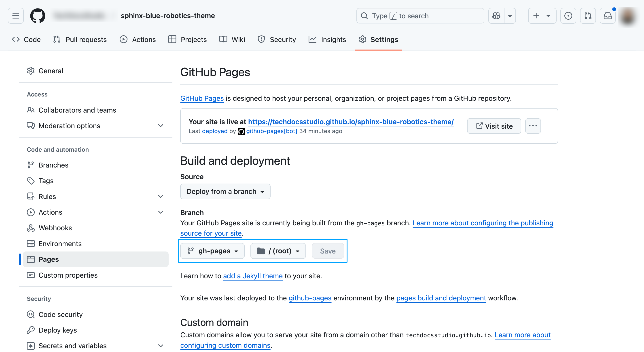Open the hamburger navigation menu

click(x=15, y=16)
